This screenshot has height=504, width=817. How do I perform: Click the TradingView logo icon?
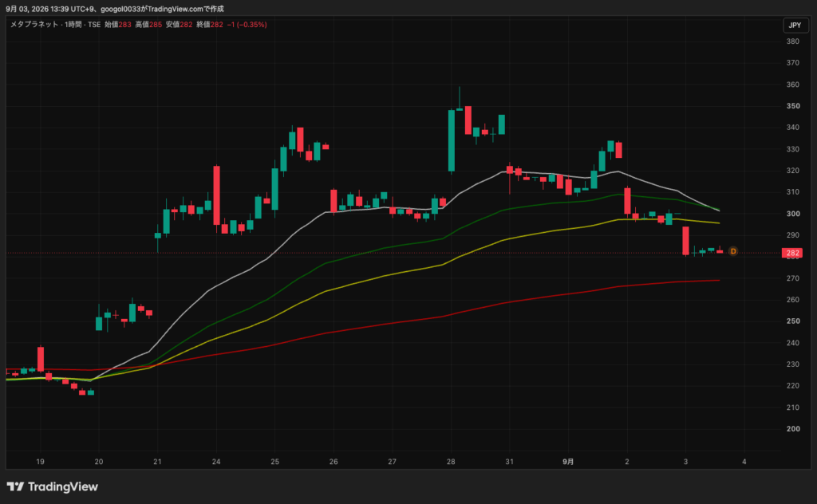tap(15, 486)
